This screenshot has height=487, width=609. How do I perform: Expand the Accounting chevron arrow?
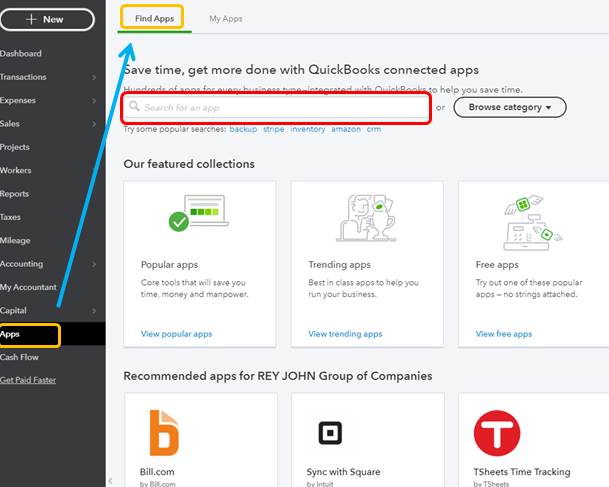[x=94, y=264]
